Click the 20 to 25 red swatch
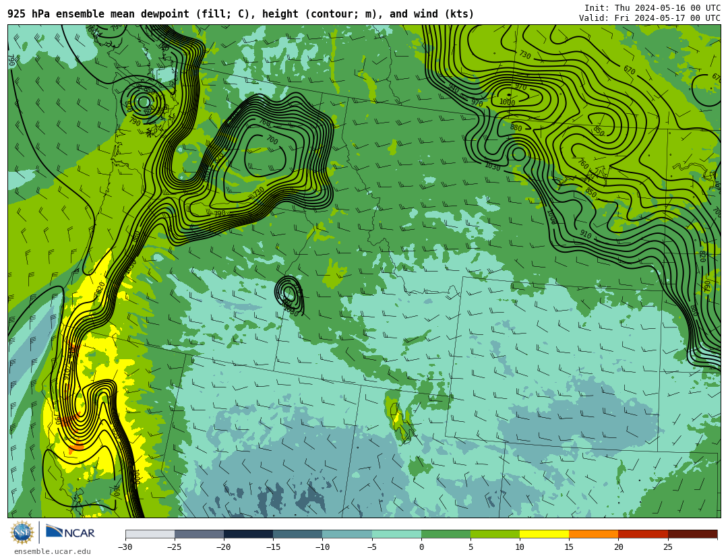The height and width of the screenshot is (560, 728). (x=643, y=534)
